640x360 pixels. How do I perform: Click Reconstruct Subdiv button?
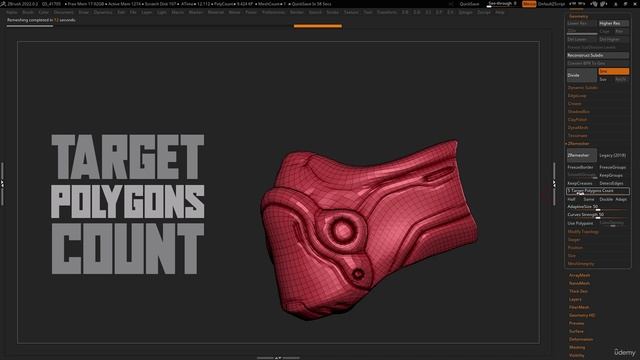[x=598, y=55]
